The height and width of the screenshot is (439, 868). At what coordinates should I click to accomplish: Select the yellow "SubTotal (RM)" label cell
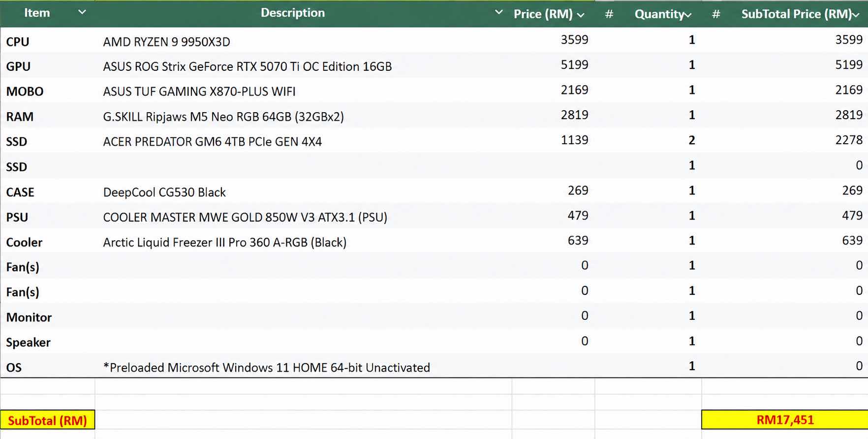tap(47, 420)
